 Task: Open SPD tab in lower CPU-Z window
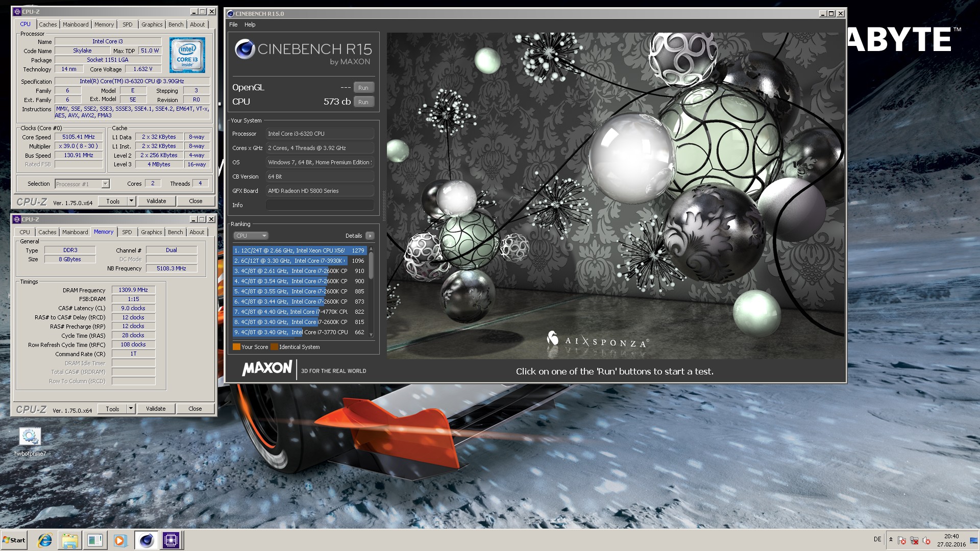click(x=127, y=232)
